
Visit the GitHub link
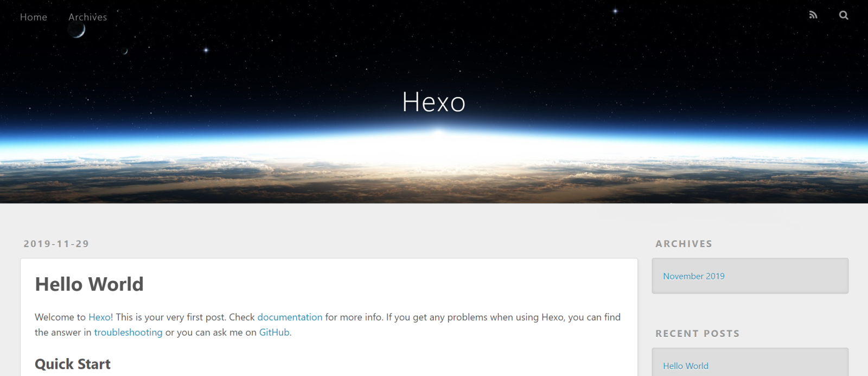click(x=273, y=332)
